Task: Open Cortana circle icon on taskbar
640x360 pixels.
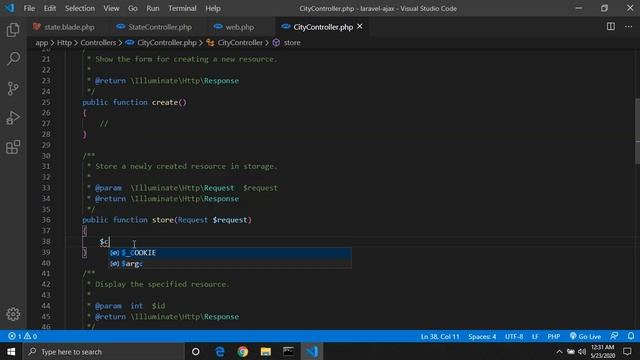Action: click(196, 351)
